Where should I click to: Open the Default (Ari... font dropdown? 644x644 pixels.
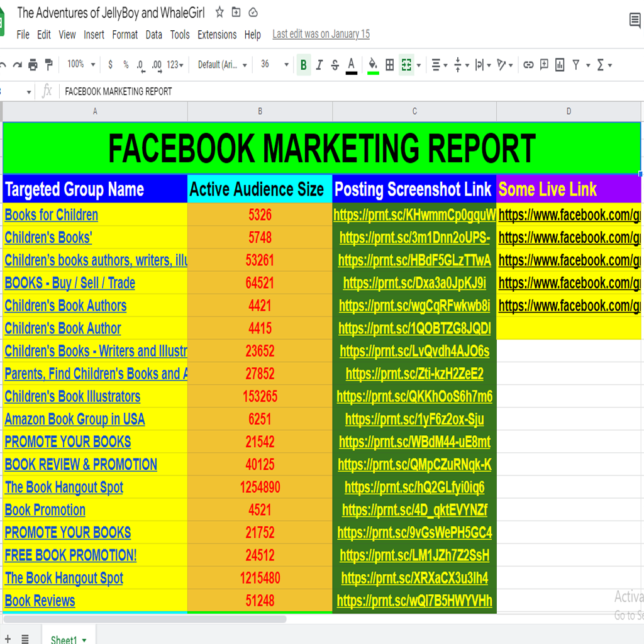click(x=222, y=65)
